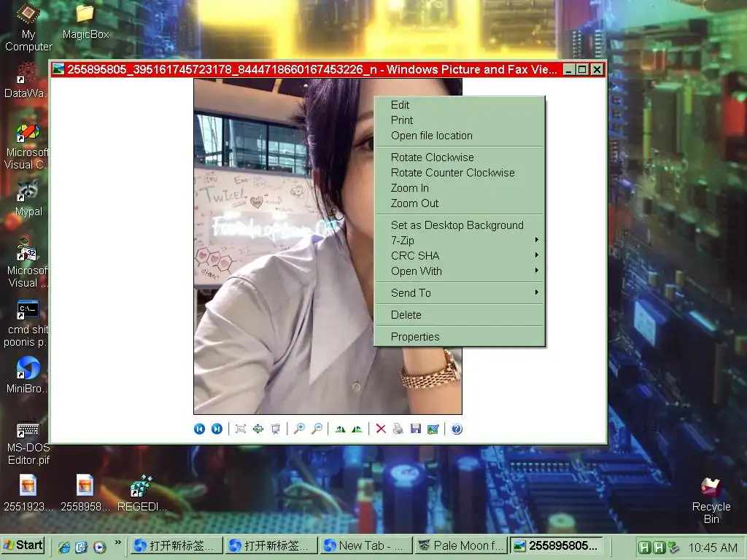Start slide show from viewer toolbar
This screenshot has height=560, width=747.
point(275,429)
